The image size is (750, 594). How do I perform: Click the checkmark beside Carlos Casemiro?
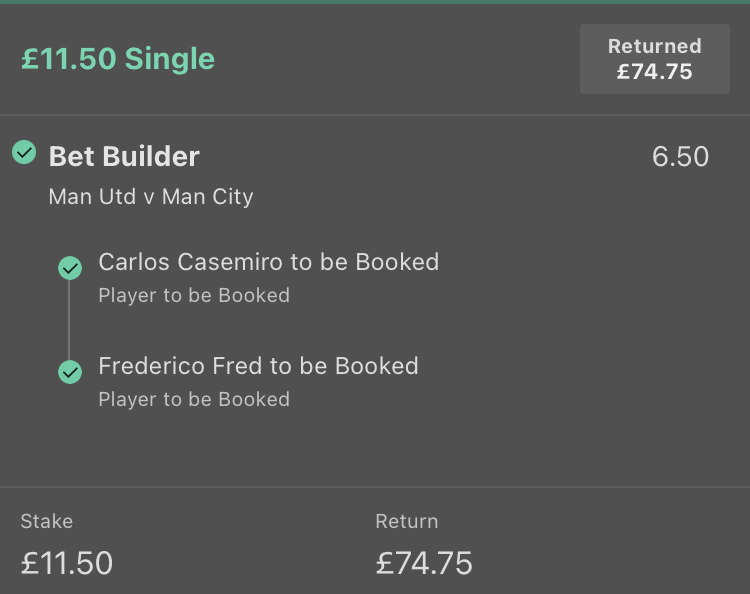70,268
